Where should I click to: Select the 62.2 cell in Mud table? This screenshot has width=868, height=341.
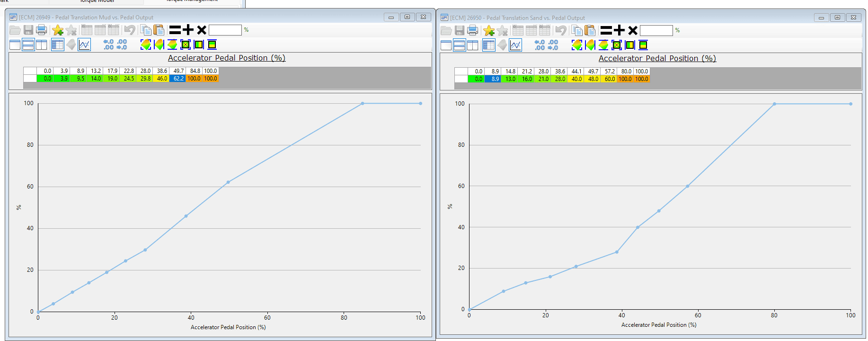177,79
